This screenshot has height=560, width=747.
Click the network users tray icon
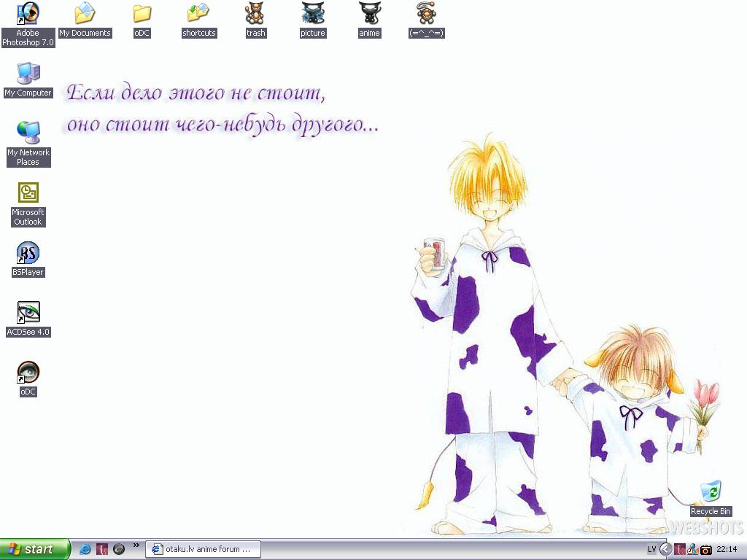[693, 550]
